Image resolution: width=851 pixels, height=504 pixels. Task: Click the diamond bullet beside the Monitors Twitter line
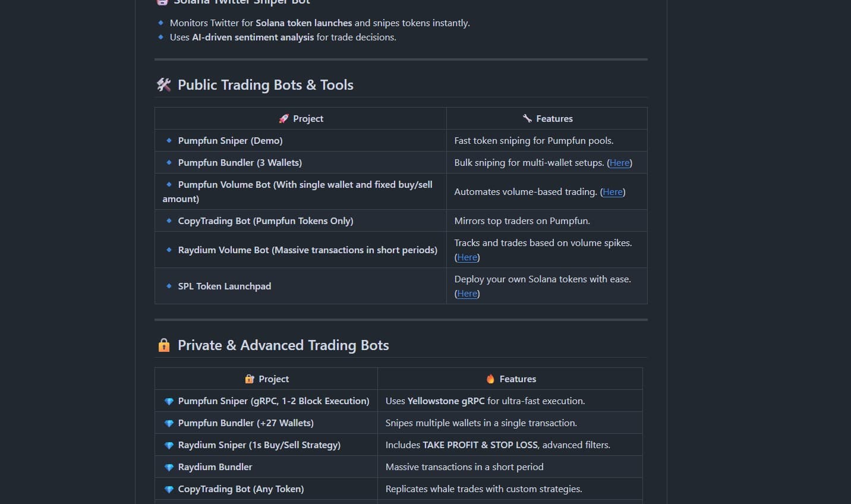click(x=160, y=23)
